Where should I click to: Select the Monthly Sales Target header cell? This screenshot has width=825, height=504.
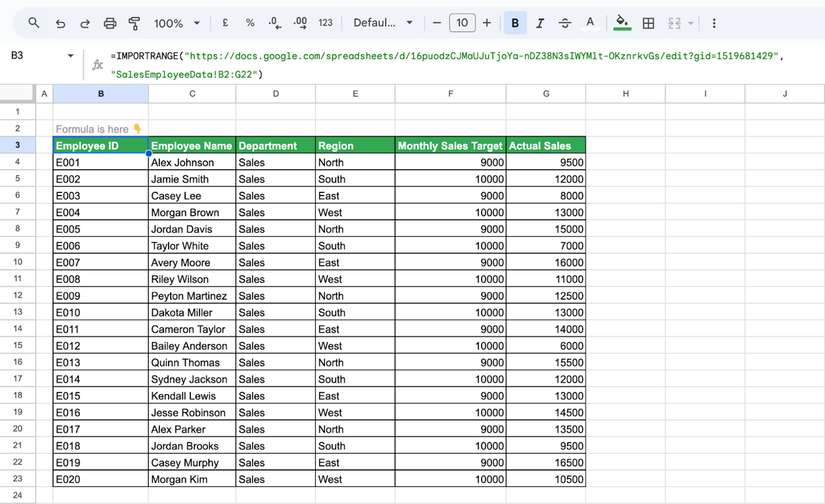pos(451,146)
